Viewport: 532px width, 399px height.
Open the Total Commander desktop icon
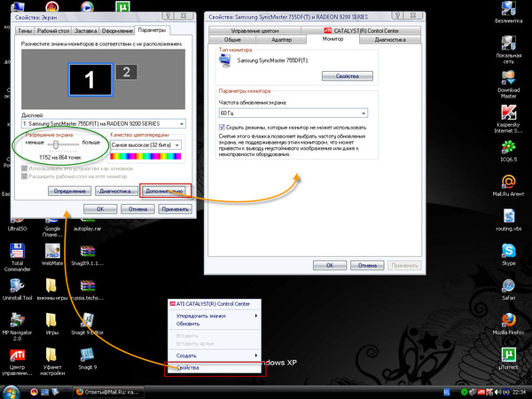(17, 252)
